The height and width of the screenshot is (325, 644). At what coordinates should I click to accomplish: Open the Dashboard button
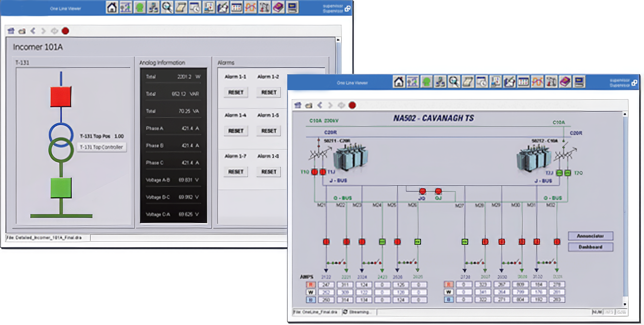(x=591, y=247)
